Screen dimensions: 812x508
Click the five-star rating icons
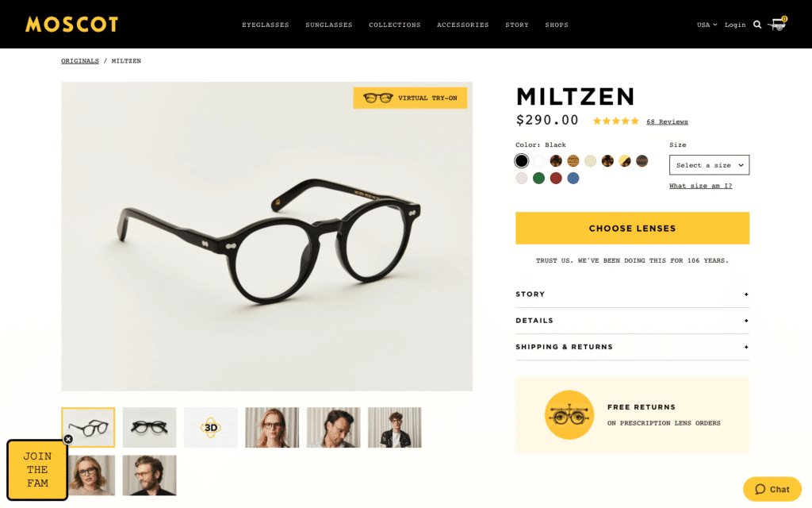pyautogui.click(x=615, y=121)
